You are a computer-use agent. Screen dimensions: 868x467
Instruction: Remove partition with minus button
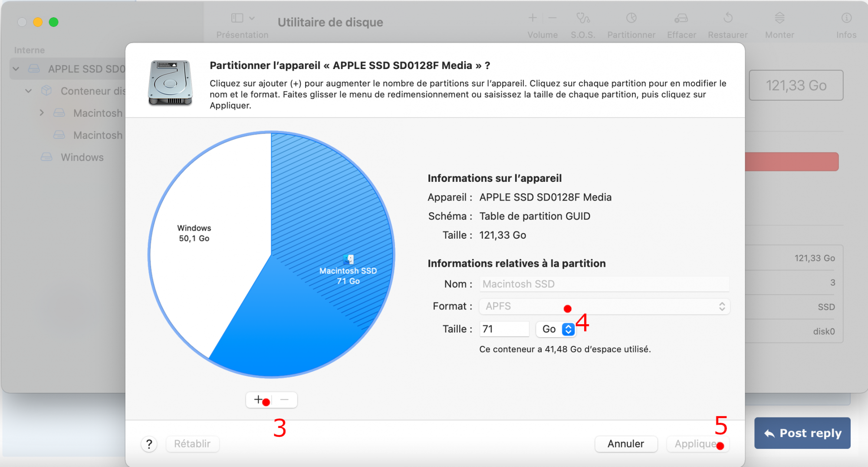pos(285,400)
